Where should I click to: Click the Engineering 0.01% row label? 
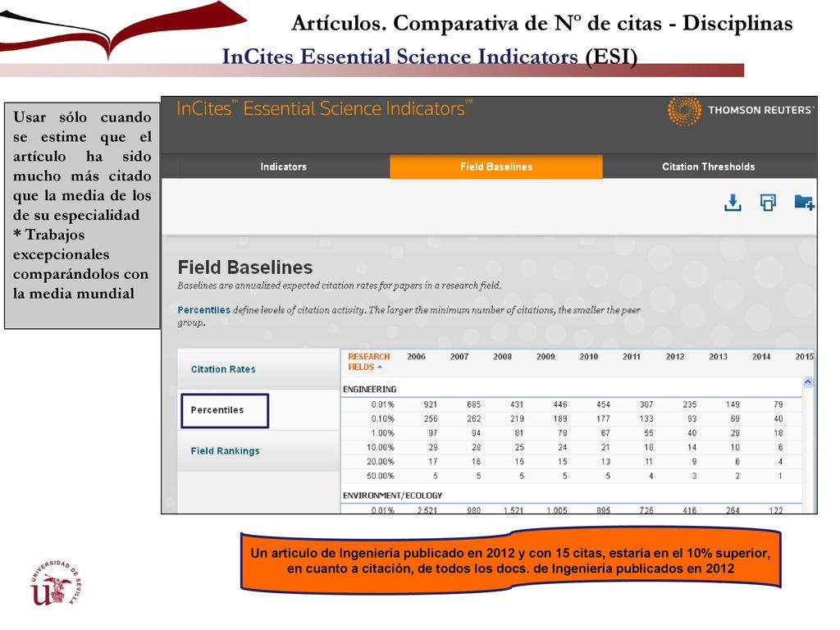tap(382, 404)
